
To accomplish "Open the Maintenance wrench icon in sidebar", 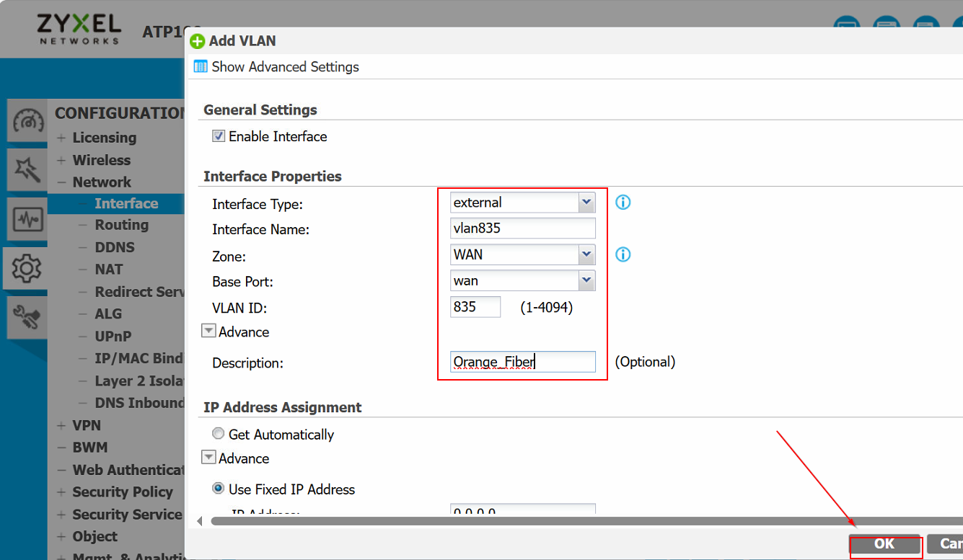I will coord(26,317).
